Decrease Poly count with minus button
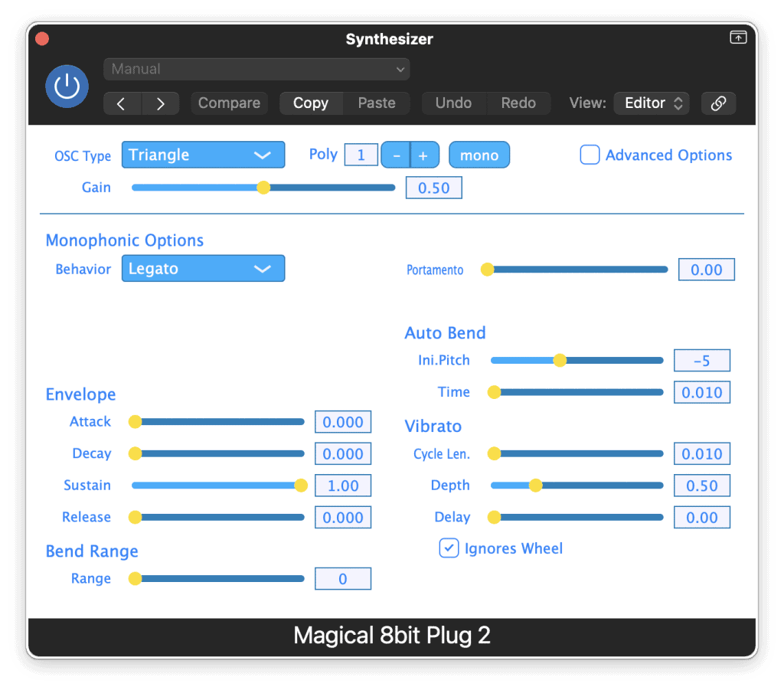 396,155
